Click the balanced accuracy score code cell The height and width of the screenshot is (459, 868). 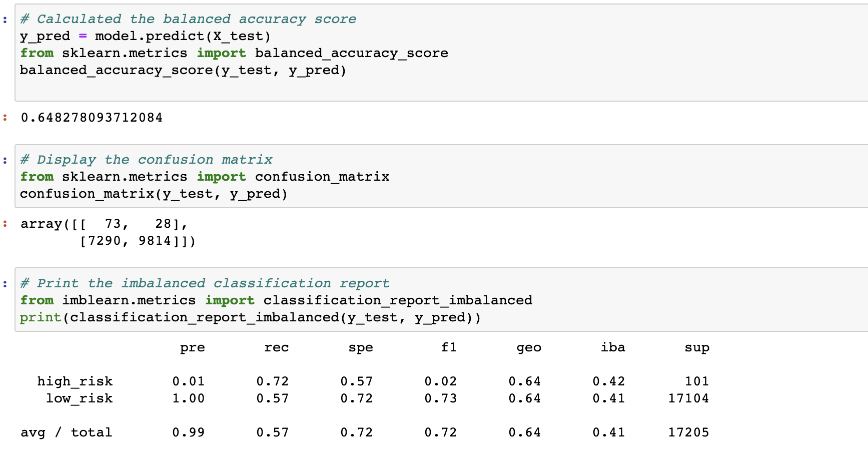441,53
